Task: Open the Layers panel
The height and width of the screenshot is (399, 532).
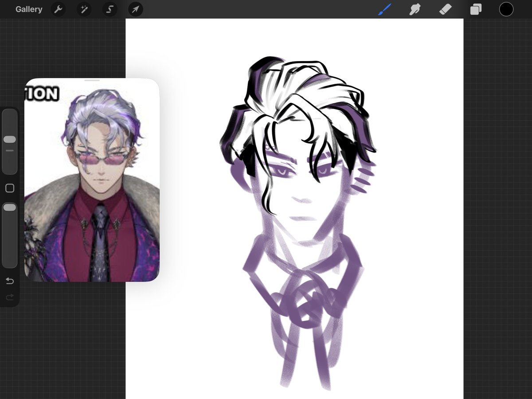Action: click(476, 9)
